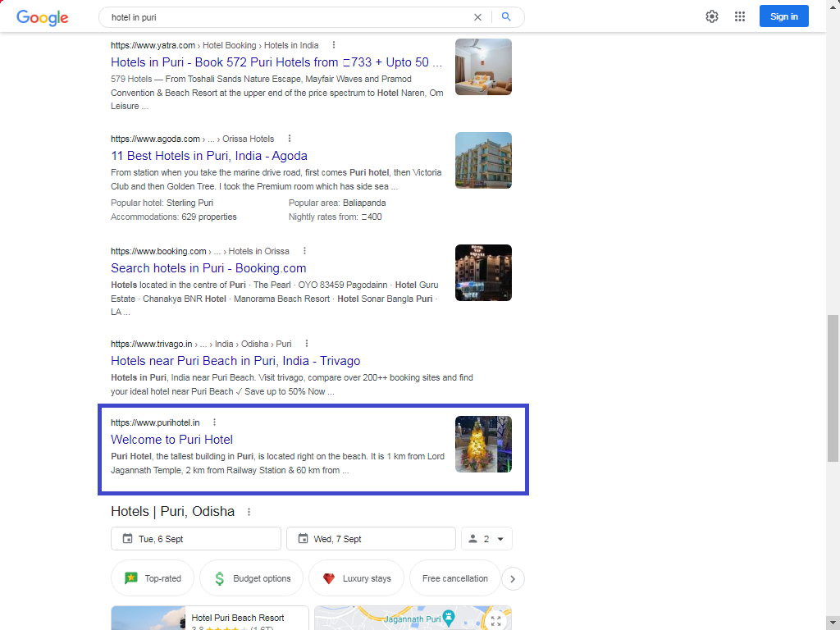The image size is (840, 630).
Task: Click the yatra.com URL breadcrumb
Action: pos(214,46)
